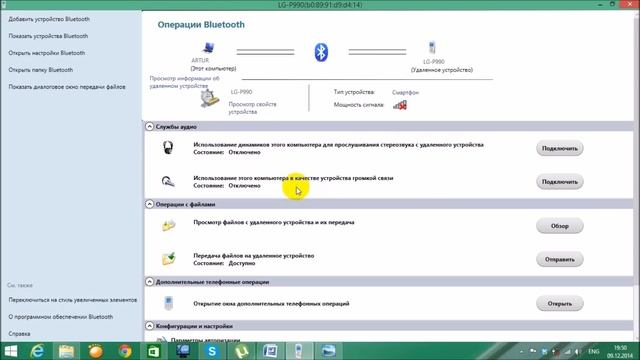
Task: Click the network tray icon
Action: pyautogui.click(x=567, y=351)
